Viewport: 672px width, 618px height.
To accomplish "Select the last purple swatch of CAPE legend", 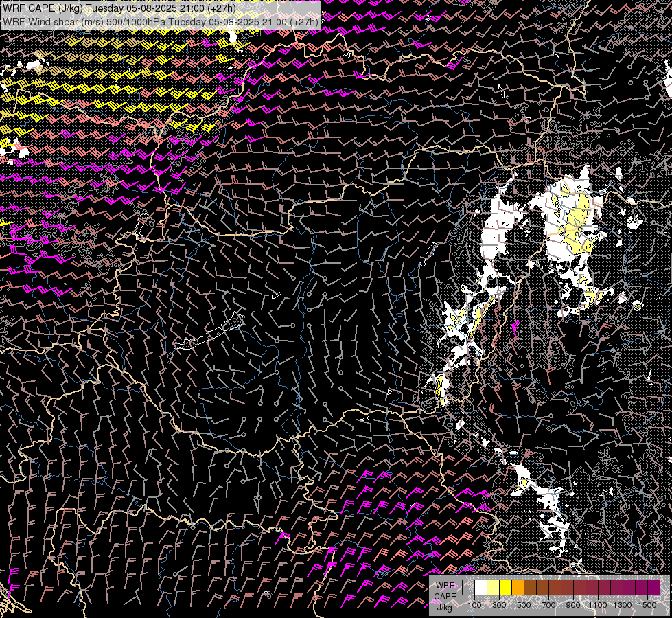I will [x=654, y=587].
